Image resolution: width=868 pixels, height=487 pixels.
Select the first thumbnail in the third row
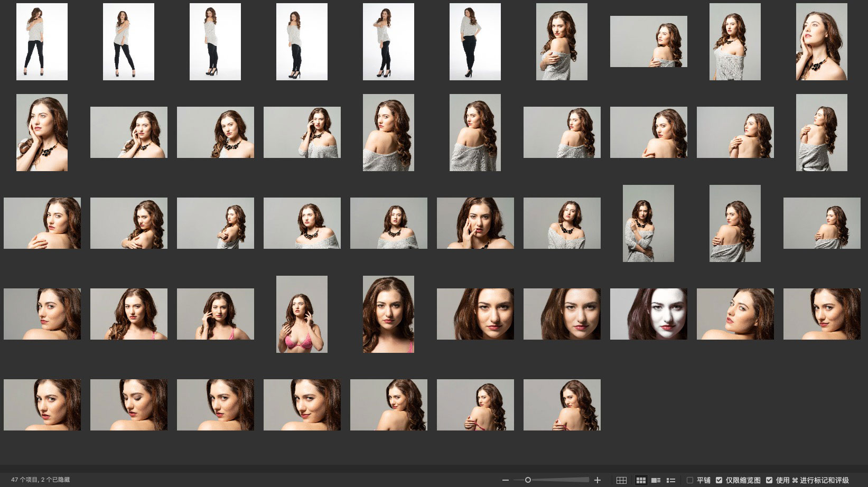point(42,223)
